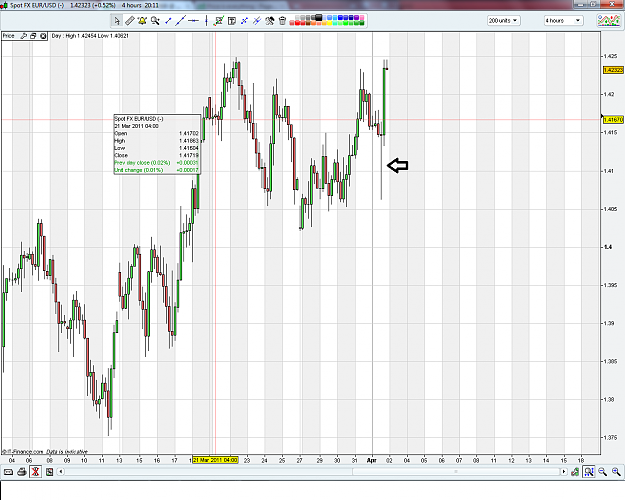Image resolution: width=625 pixels, height=500 pixels.
Task: Click the zoom in magnifier at bottom right
Action: click(616, 472)
